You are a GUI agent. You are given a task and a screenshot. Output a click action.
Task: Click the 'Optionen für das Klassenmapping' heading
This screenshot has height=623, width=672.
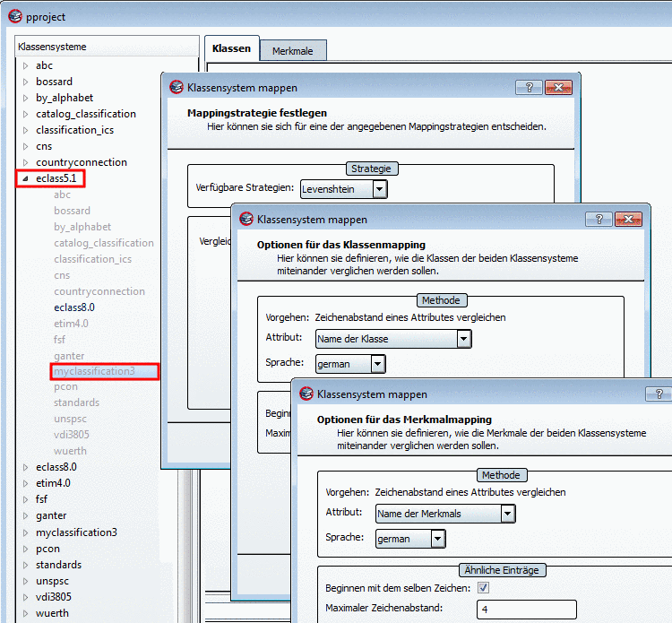341,245
